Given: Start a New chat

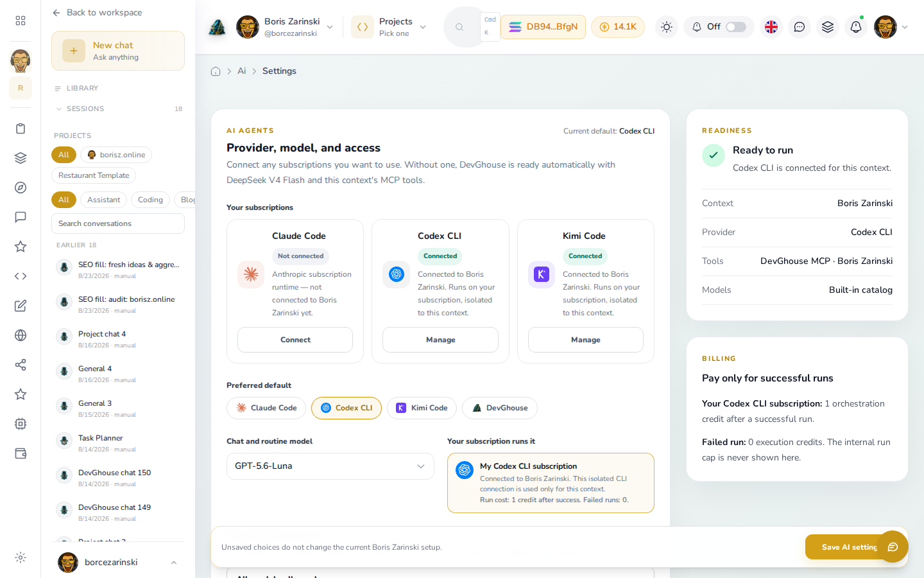Looking at the screenshot, I should (x=118, y=51).
